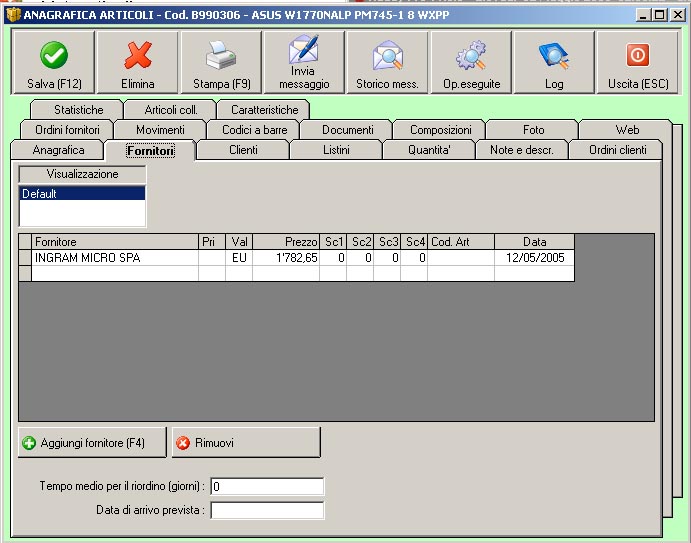The image size is (691, 543).
Task: Click the row selector of INGRAM MICRO row
Action: pos(25,258)
